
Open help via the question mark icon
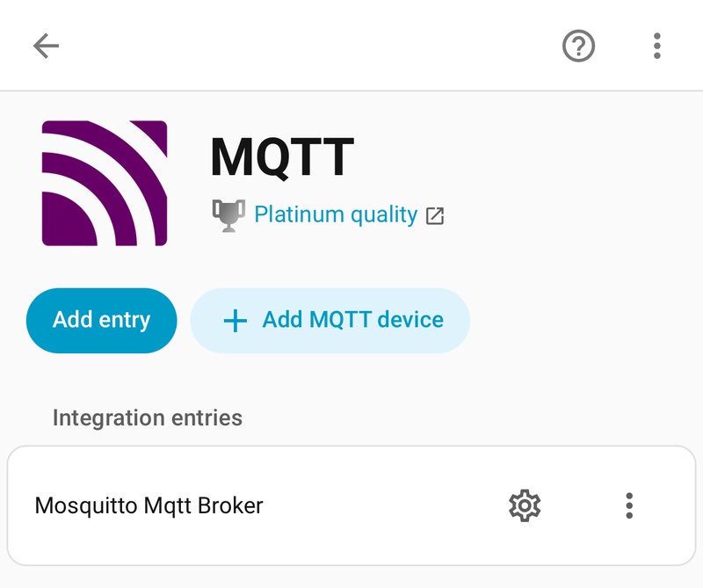point(578,46)
